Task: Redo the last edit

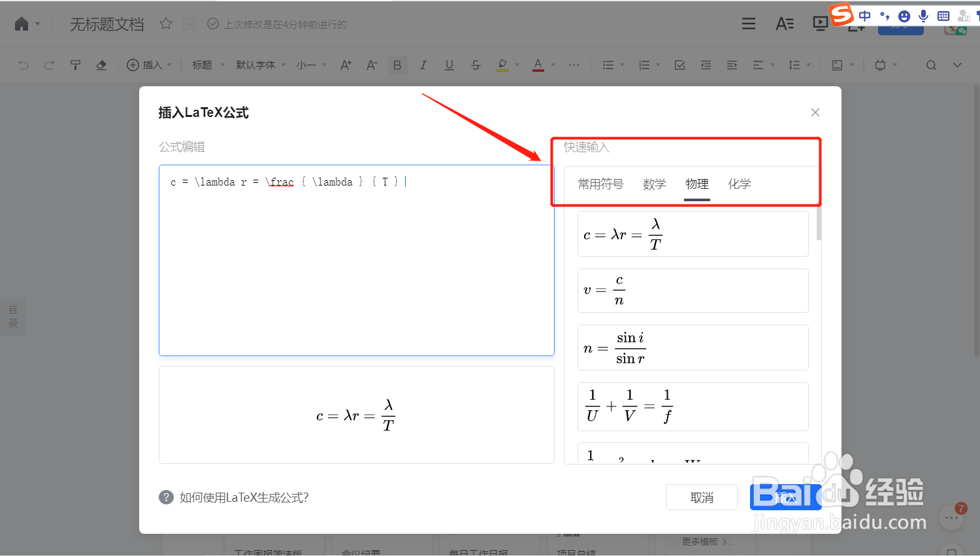Action: coord(49,65)
